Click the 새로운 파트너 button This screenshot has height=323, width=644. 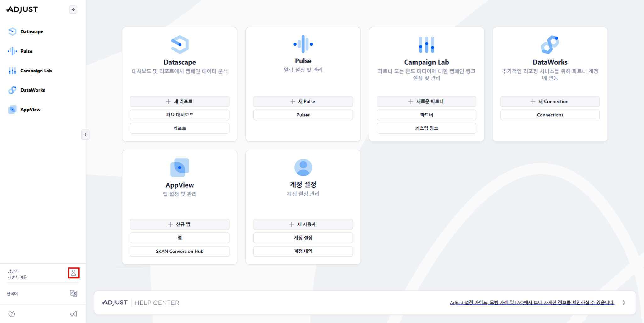coord(426,101)
